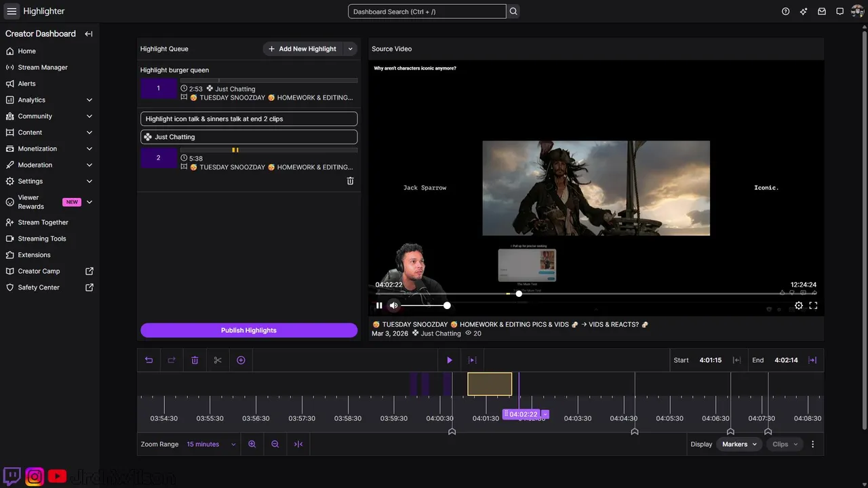Focus the Dashboard Search field
The height and width of the screenshot is (488, 868).
point(427,12)
